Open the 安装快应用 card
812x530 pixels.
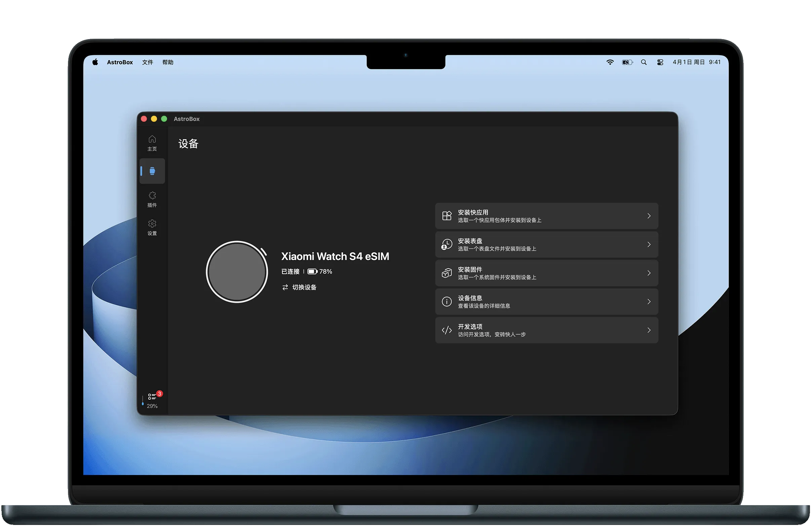point(547,216)
